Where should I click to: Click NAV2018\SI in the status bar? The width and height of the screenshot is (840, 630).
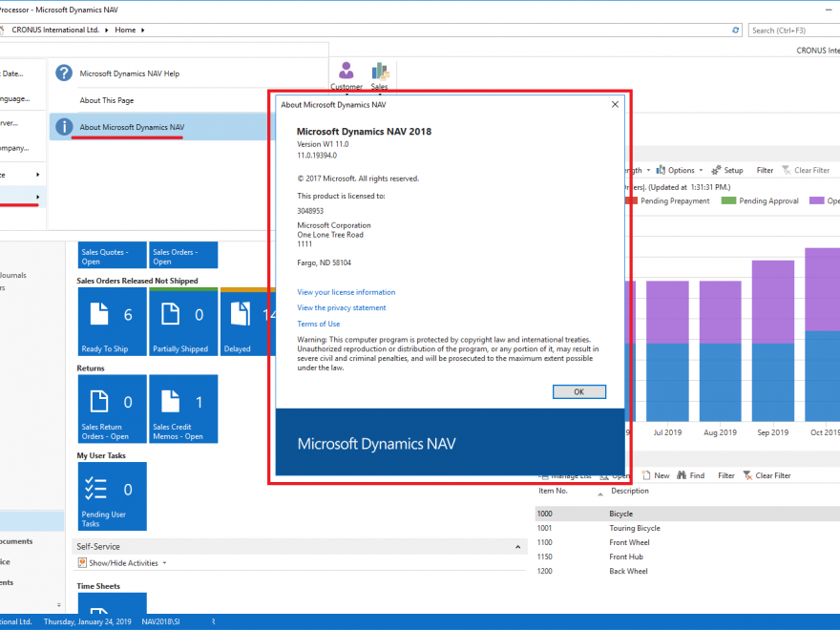[160, 621]
